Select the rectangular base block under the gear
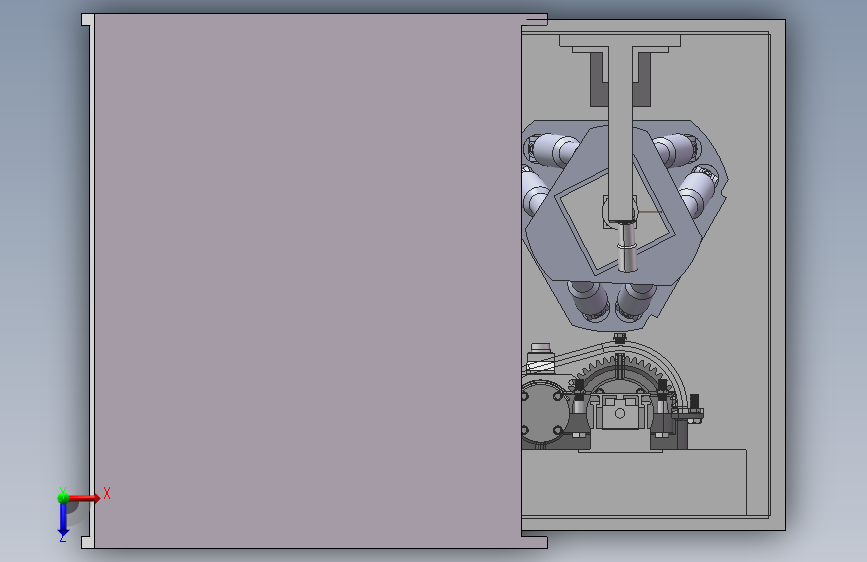867x562 pixels. (634, 482)
